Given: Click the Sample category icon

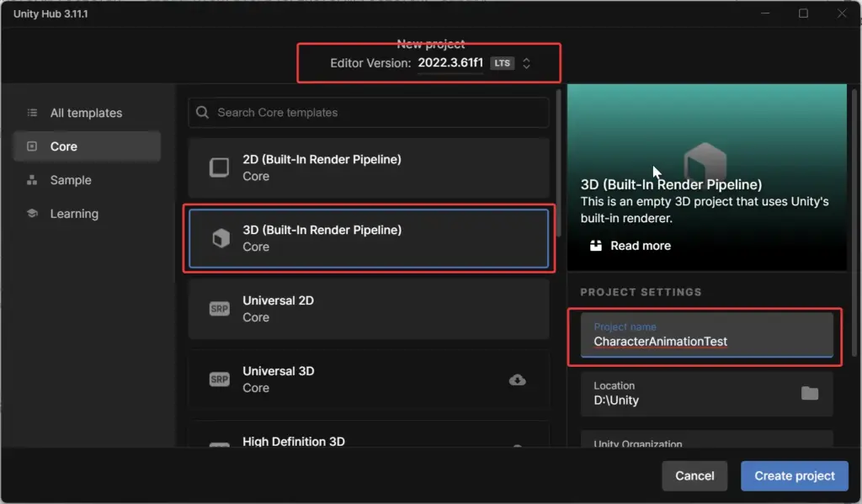Looking at the screenshot, I should tap(32, 180).
